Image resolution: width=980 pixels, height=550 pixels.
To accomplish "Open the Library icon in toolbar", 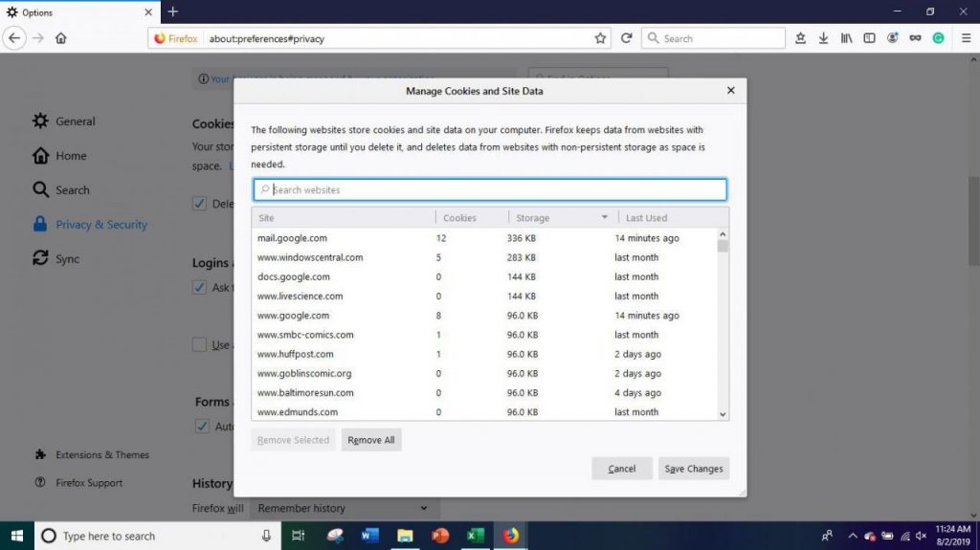I will [846, 38].
